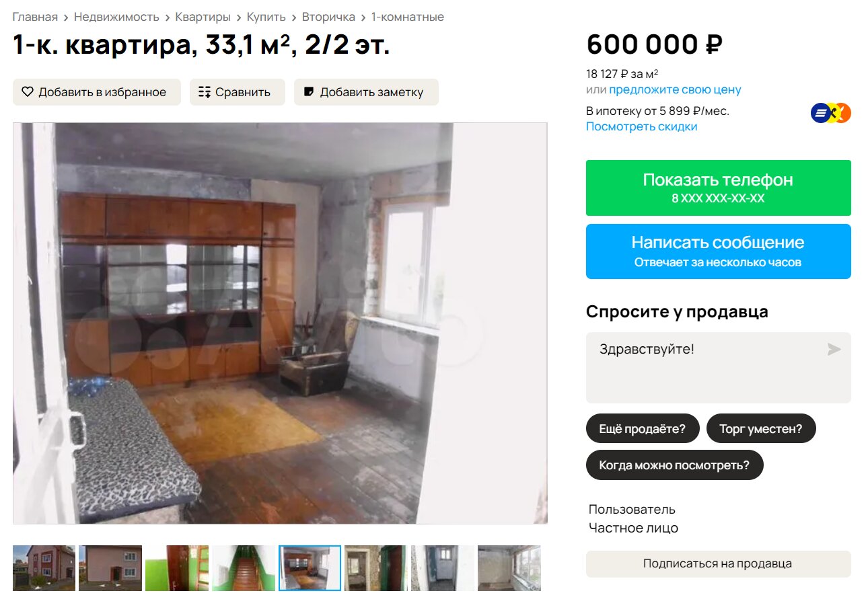Choose the Торг уместен? quick question

761,428
